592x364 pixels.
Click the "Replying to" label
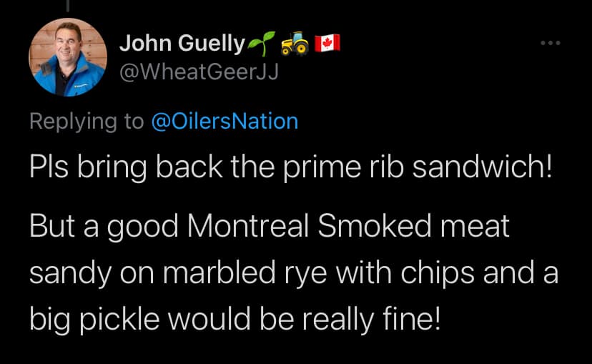point(87,121)
